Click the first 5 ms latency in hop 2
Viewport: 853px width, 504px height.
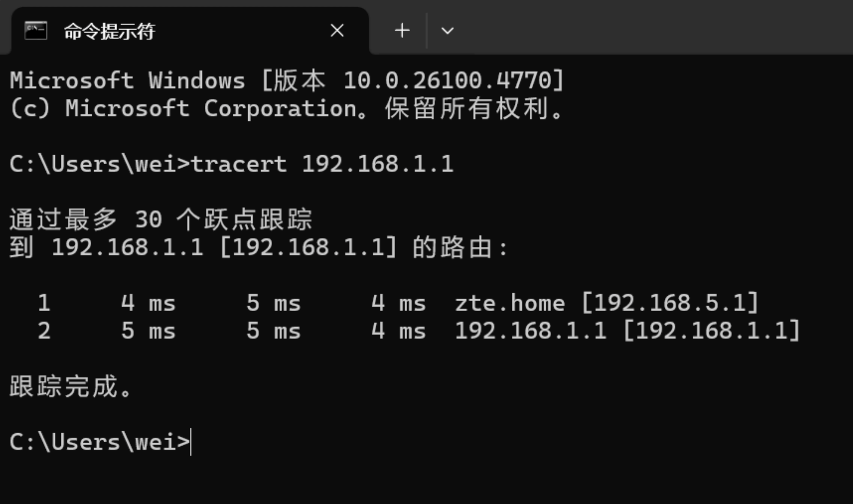coord(148,331)
